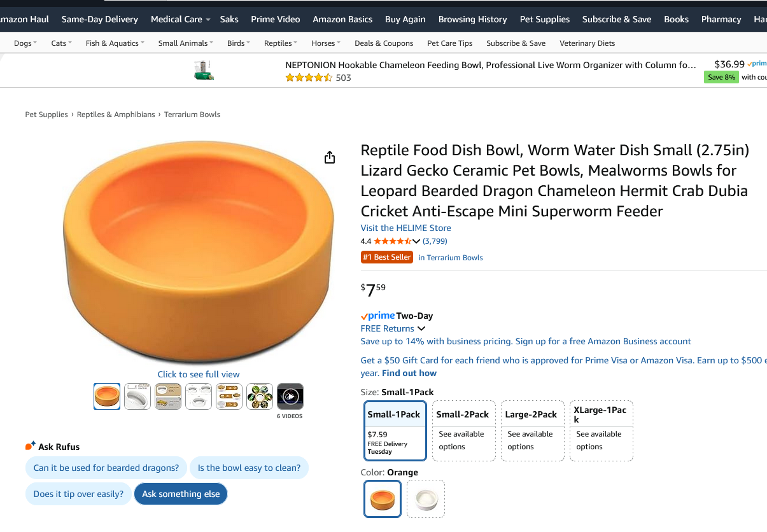Open the Medical Care dropdown menu
Screen dimensions: 767x532
click(180, 19)
